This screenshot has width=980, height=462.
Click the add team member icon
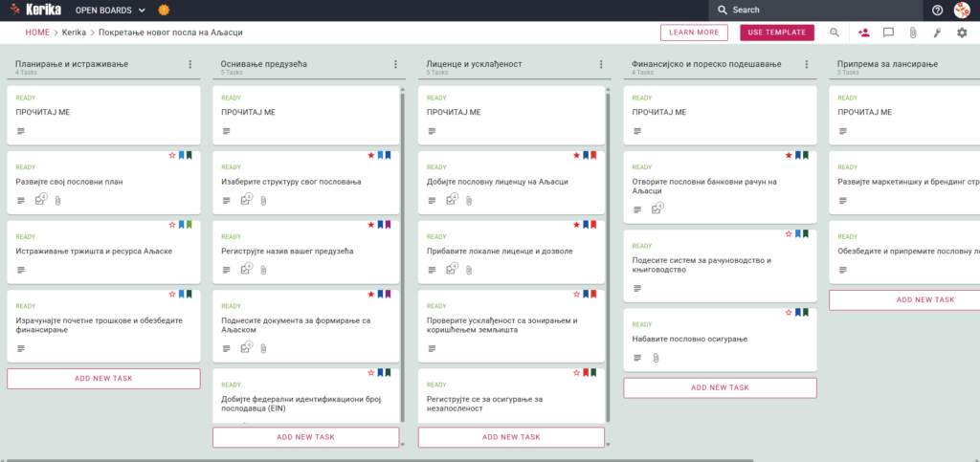pos(864,33)
